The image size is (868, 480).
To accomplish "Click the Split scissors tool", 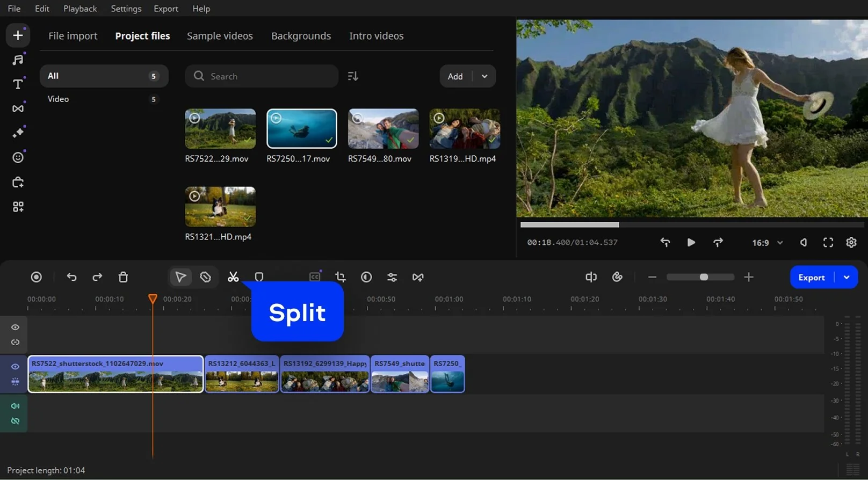I will 233,277.
